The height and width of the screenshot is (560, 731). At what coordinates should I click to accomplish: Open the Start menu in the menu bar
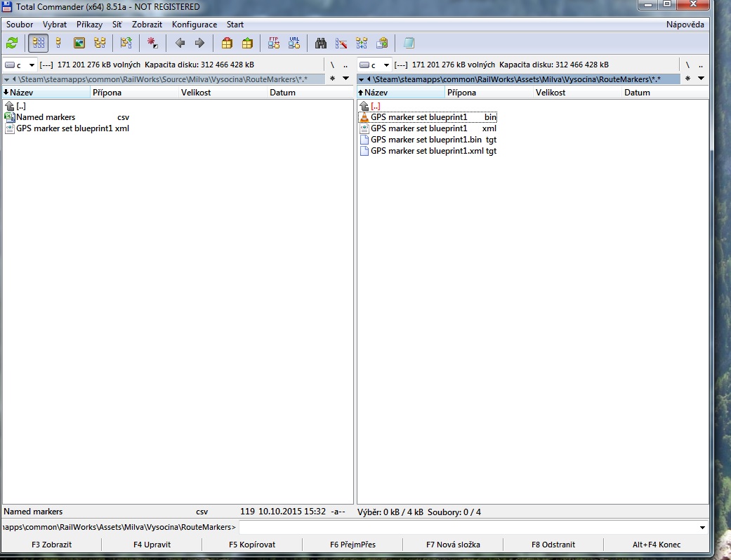[235, 25]
